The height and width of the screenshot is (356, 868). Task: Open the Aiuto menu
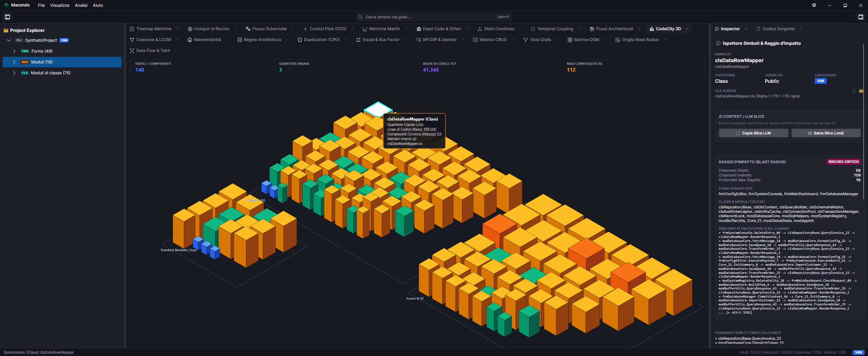pyautogui.click(x=98, y=5)
